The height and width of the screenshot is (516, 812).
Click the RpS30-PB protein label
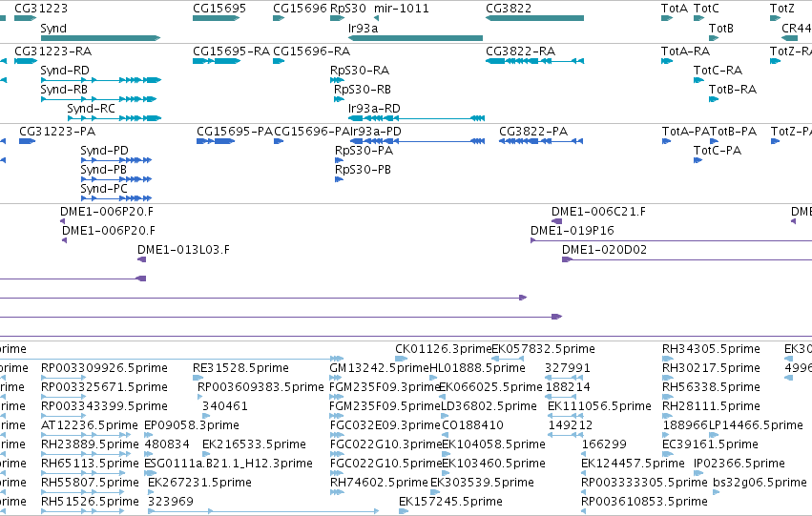click(363, 170)
